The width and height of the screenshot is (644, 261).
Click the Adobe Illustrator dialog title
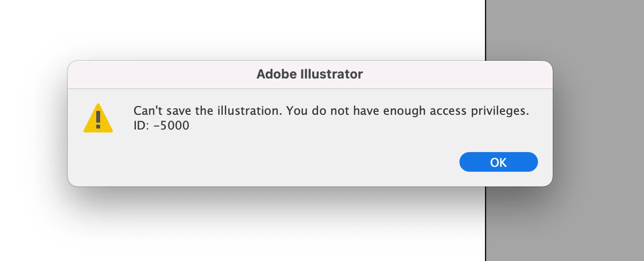(310, 75)
